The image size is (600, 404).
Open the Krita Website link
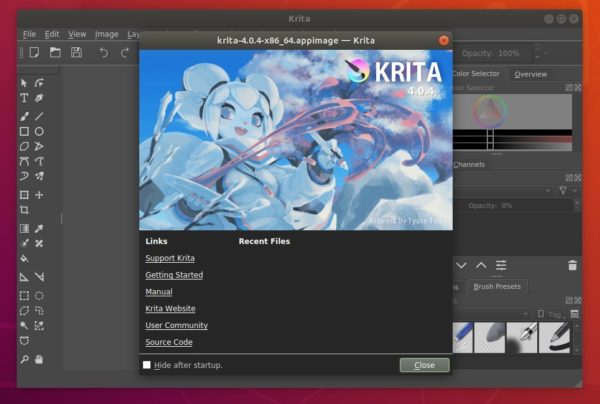click(170, 309)
